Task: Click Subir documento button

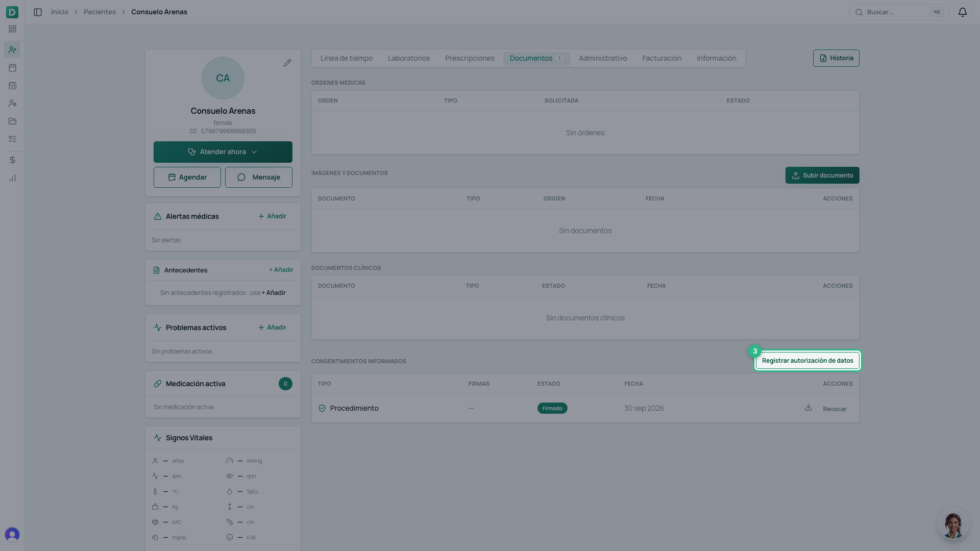Action: click(822, 176)
